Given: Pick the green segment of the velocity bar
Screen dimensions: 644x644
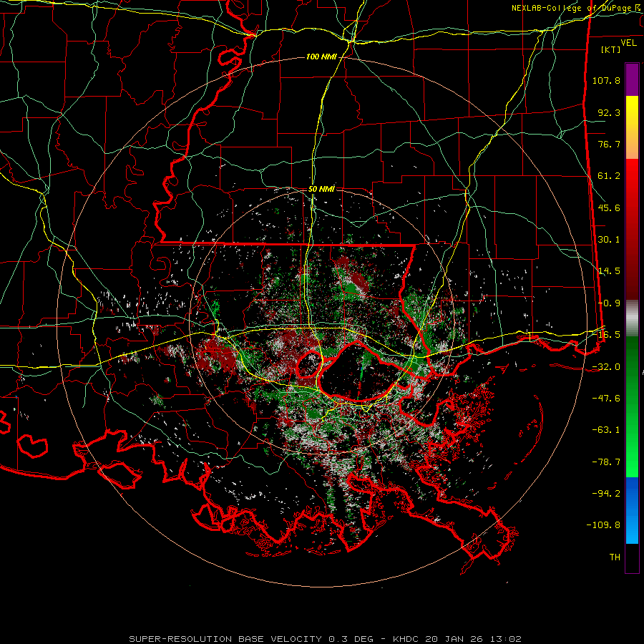Looking at the screenshot, I should click(632, 406).
